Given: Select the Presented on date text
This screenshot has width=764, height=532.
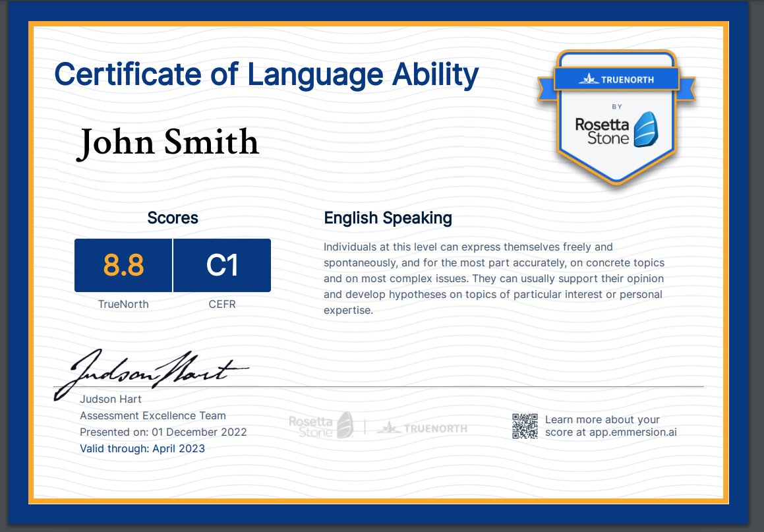Looking at the screenshot, I should point(163,432).
